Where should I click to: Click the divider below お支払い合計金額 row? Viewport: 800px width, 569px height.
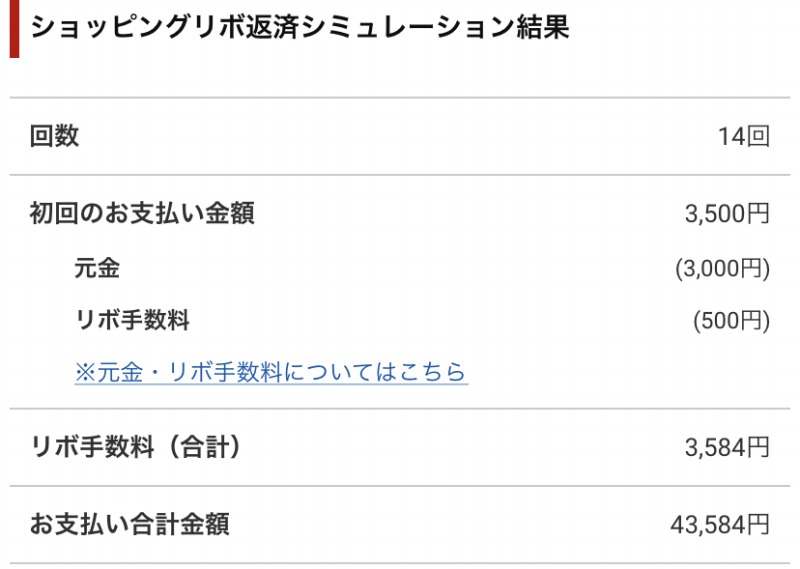point(400,563)
